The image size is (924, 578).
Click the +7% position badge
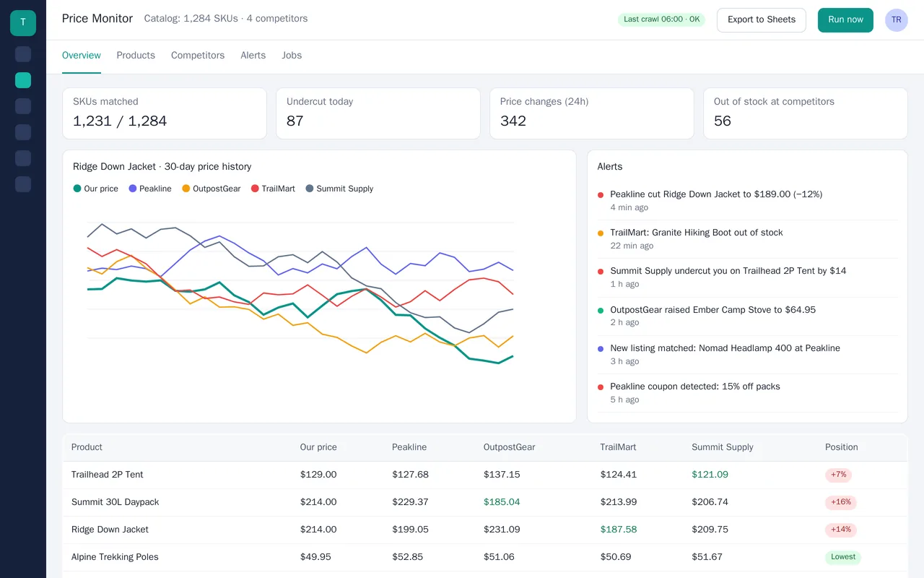[839, 475]
